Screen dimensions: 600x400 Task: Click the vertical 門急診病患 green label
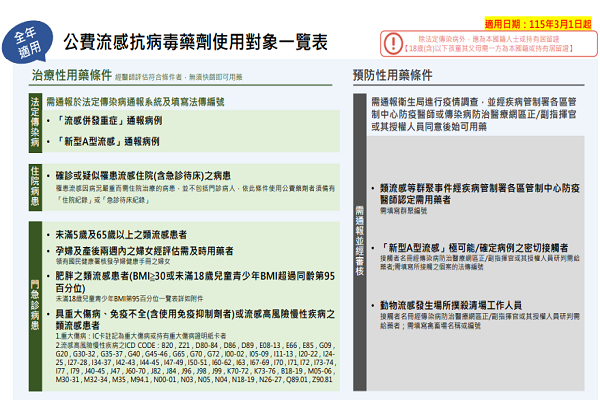(35, 305)
